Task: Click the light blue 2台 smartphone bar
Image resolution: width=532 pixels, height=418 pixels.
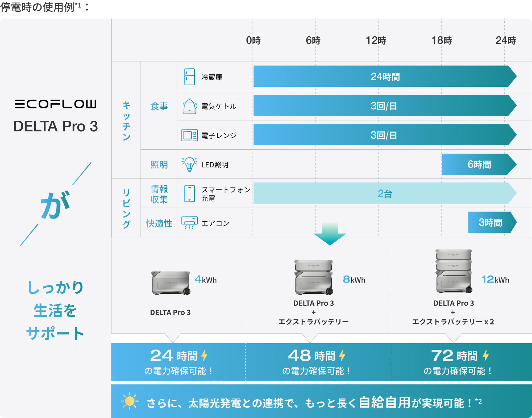Action: pyautogui.click(x=385, y=193)
